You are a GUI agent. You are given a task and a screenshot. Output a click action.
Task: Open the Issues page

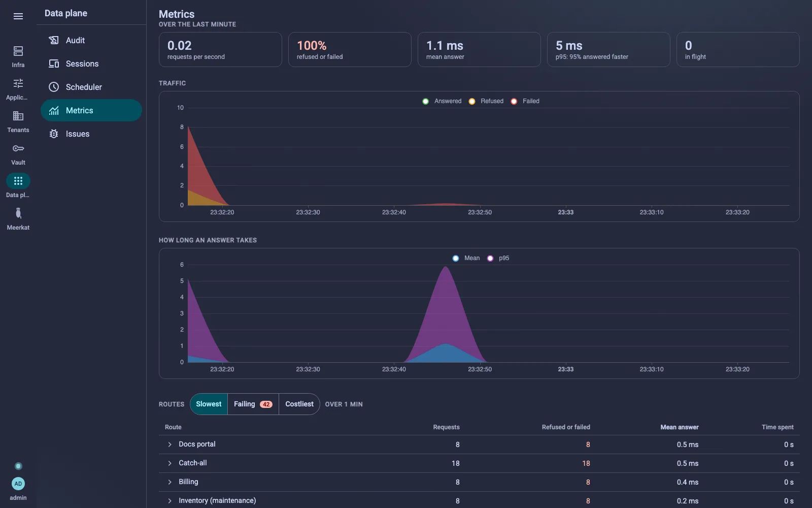(91, 134)
